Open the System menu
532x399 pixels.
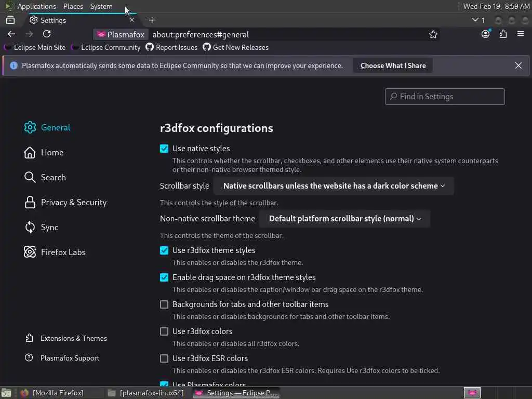click(x=101, y=6)
